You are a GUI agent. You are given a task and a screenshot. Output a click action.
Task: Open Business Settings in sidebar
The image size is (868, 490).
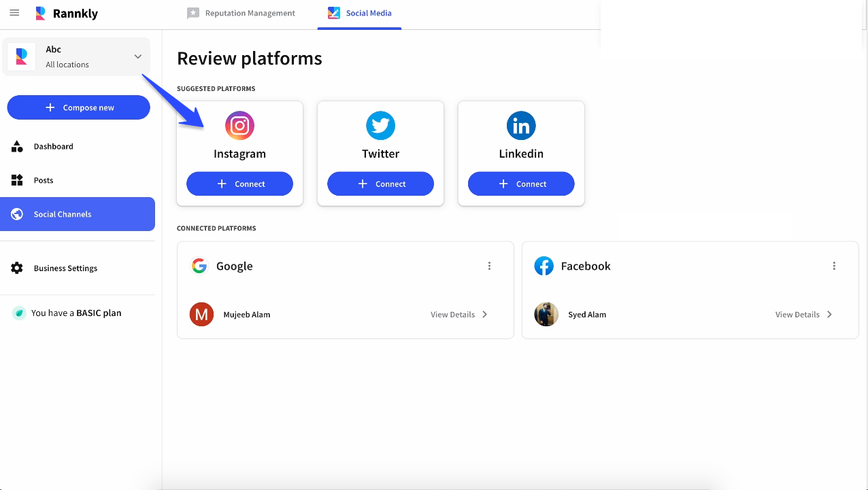(78, 268)
